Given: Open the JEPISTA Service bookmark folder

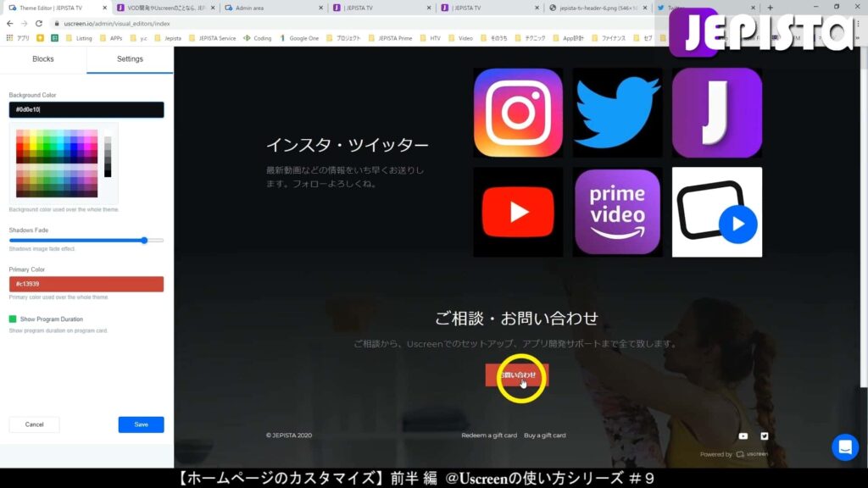Looking at the screenshot, I should point(213,38).
